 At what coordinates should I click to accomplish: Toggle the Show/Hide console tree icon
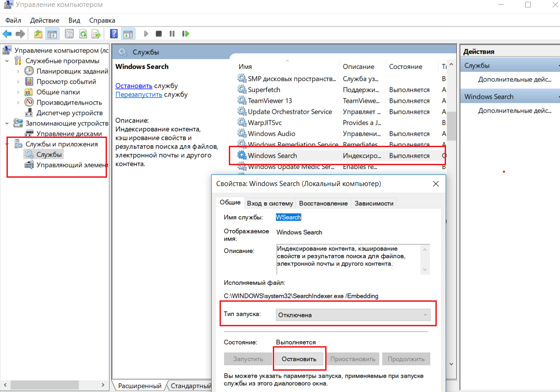pos(52,34)
